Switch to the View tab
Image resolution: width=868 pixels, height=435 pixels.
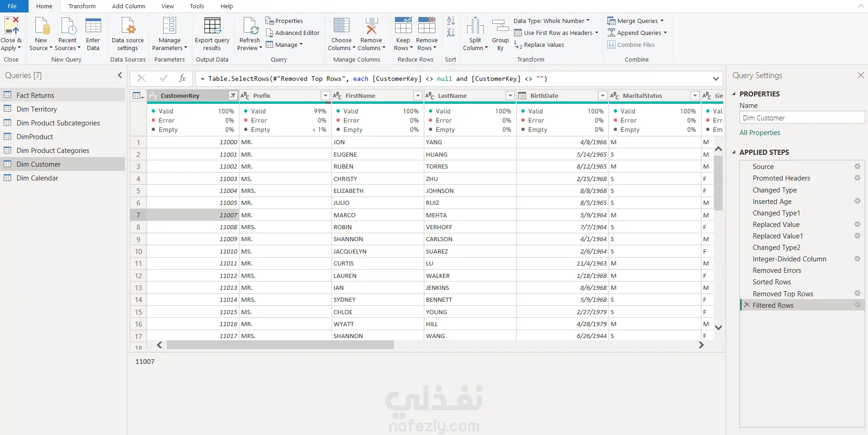point(167,6)
